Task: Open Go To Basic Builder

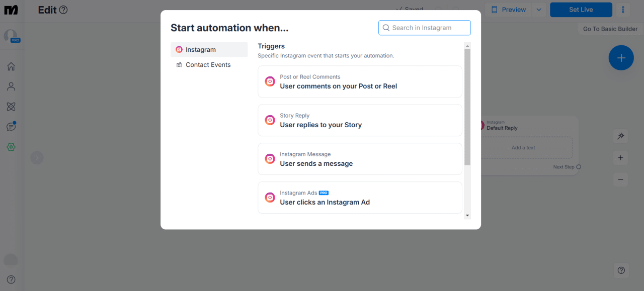Action: click(609, 29)
